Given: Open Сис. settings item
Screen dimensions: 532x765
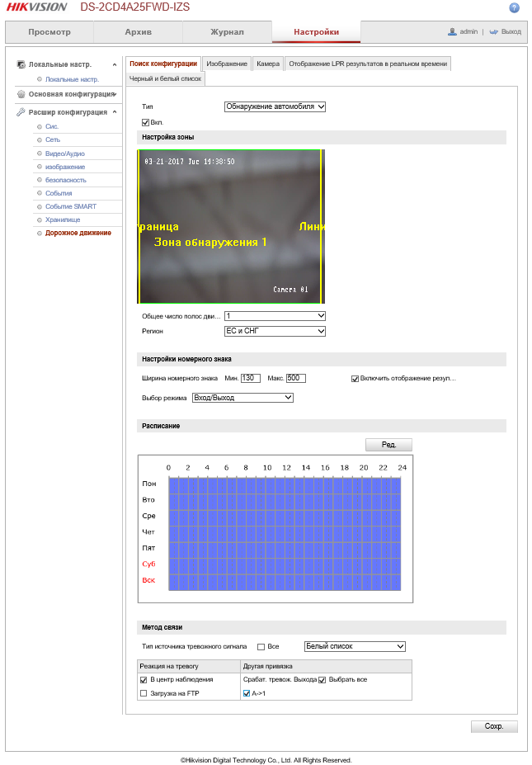Looking at the screenshot, I should 52,126.
